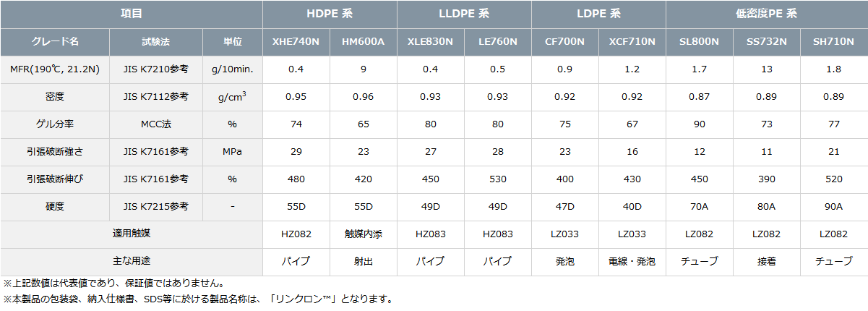The width and height of the screenshot is (868, 311).
Task: Click grade name XHE740N
Action: tap(296, 42)
